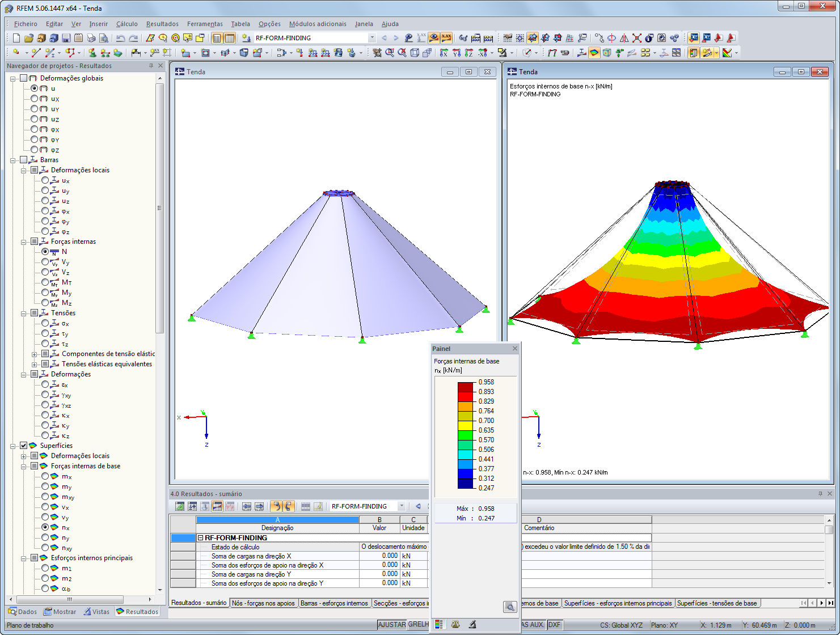
Task: Uncheck the Superfícies checkbox
Action: click(23, 445)
